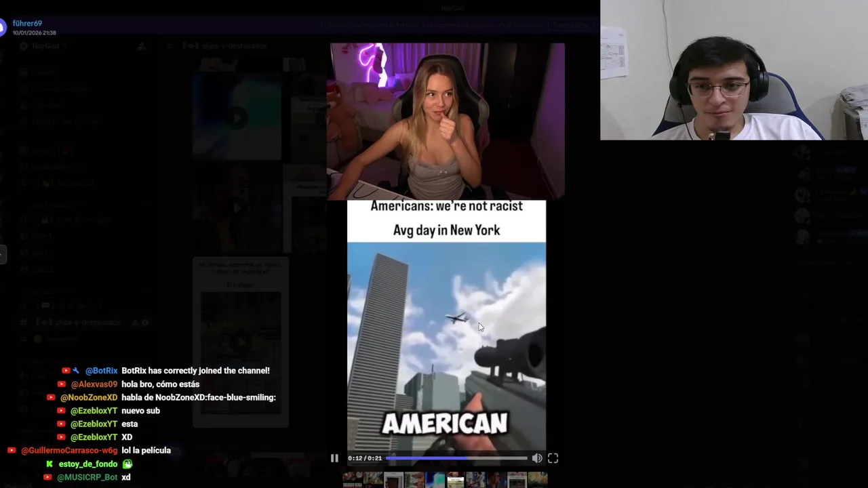Click the 'nuevo sub' message by @EzebloxYT

click(140, 411)
